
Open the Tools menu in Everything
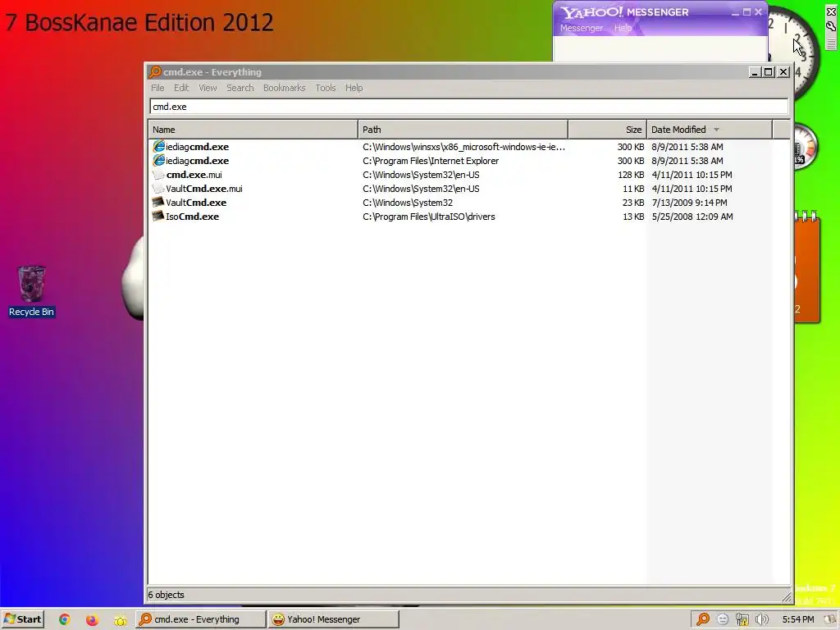[x=325, y=88]
